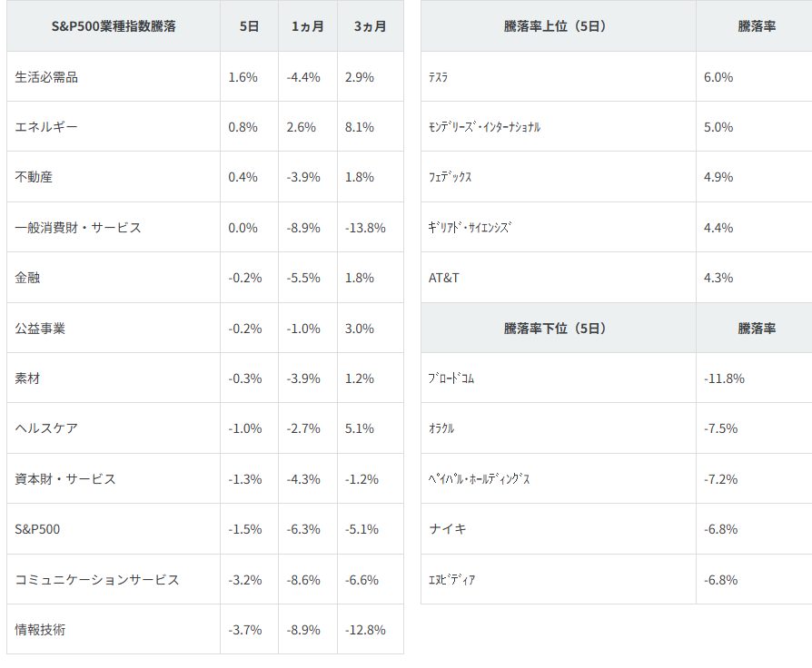Select the 3ヵ月 column header
This screenshot has height=668, width=812.
point(370,26)
